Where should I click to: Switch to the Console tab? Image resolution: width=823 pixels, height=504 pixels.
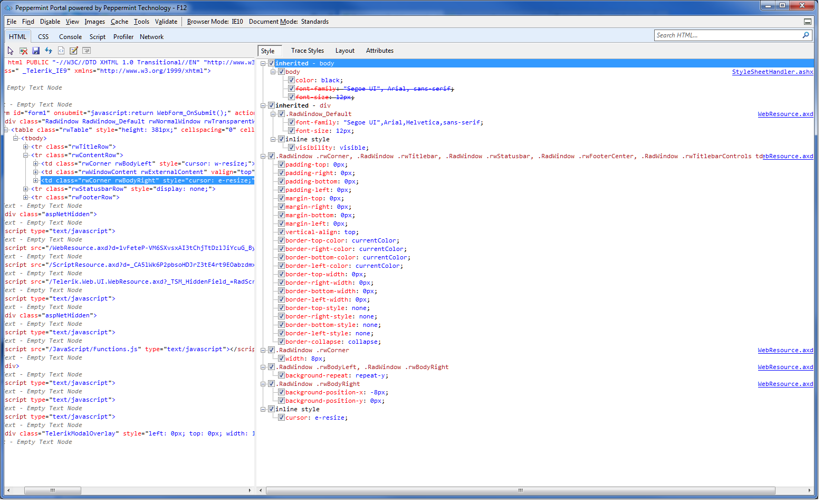pyautogui.click(x=70, y=37)
